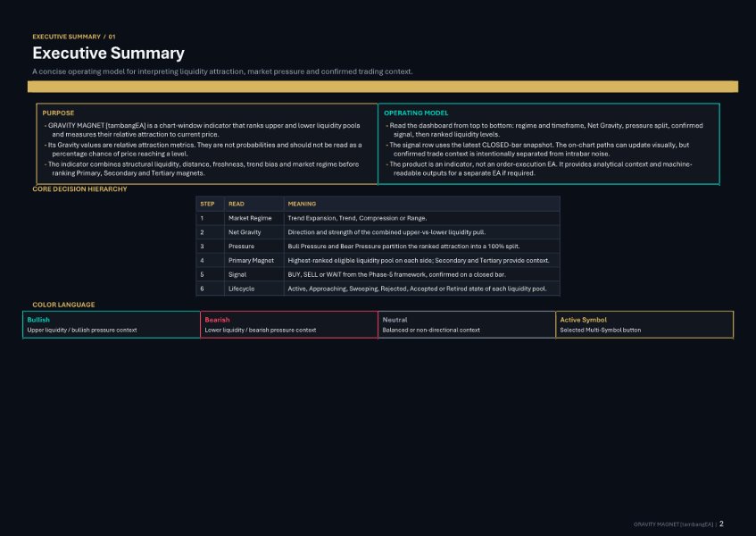Click the description "Selected Multi-Symbol button"
The height and width of the screenshot is (536, 756).
[x=601, y=330]
